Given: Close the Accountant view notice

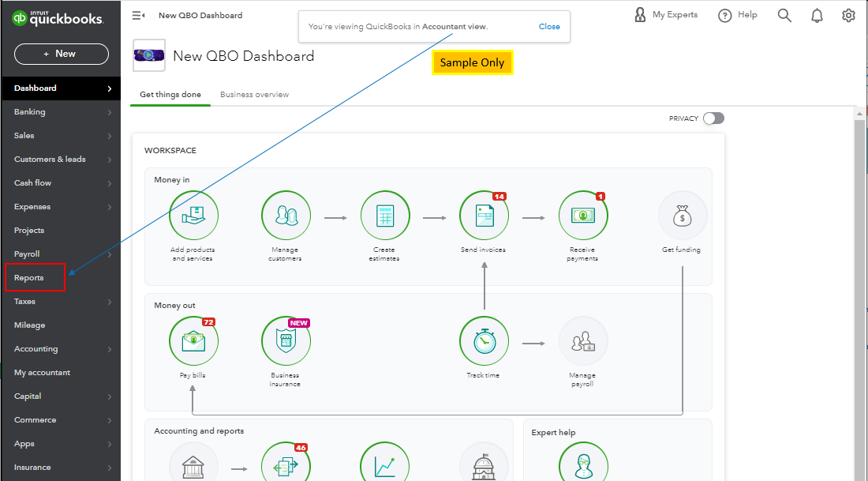Looking at the screenshot, I should click(x=549, y=27).
